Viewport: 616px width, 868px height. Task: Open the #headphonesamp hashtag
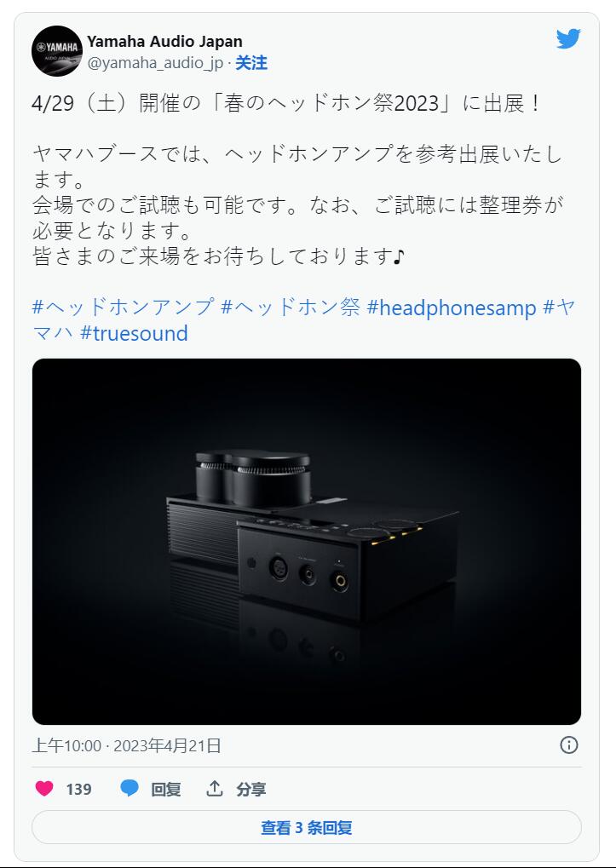(452, 308)
